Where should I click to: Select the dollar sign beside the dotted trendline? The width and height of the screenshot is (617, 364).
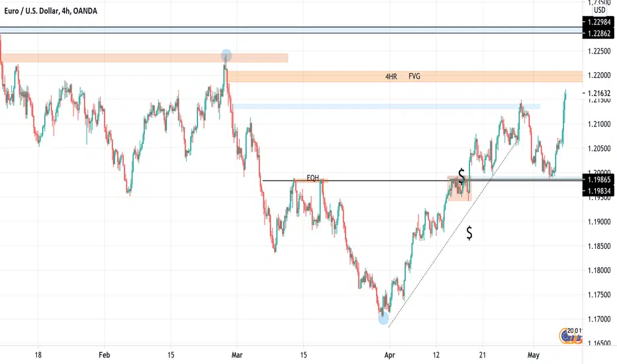click(x=469, y=234)
